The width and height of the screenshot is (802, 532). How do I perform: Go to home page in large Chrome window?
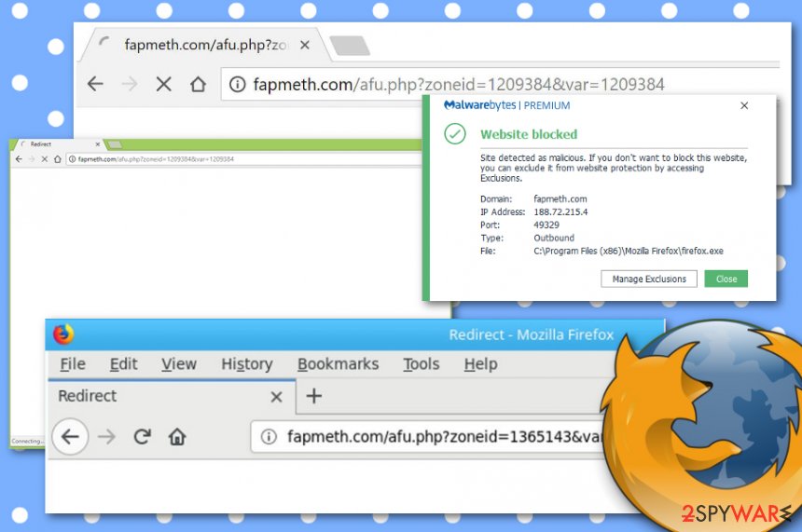tap(198, 84)
